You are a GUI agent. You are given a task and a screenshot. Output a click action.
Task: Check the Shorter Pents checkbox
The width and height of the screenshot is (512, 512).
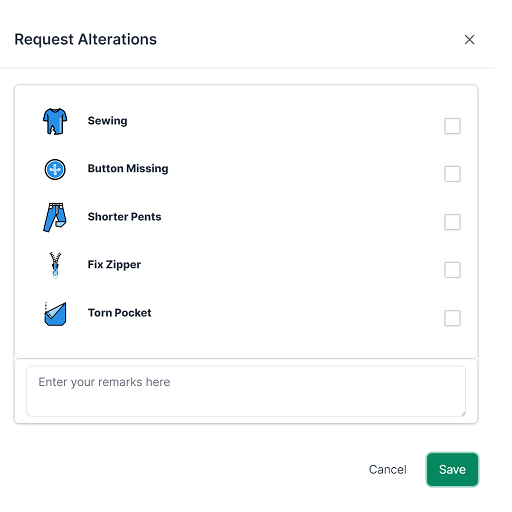(452, 222)
